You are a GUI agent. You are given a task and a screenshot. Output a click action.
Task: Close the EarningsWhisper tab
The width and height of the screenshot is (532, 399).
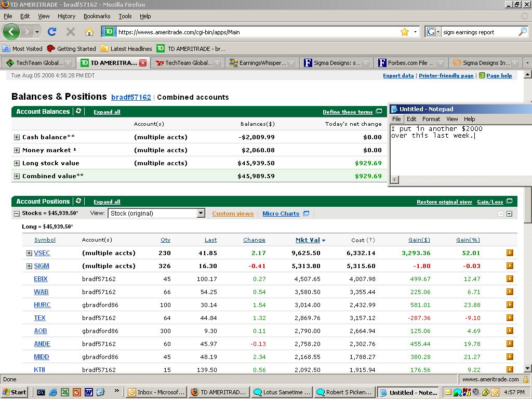[x=291, y=63]
